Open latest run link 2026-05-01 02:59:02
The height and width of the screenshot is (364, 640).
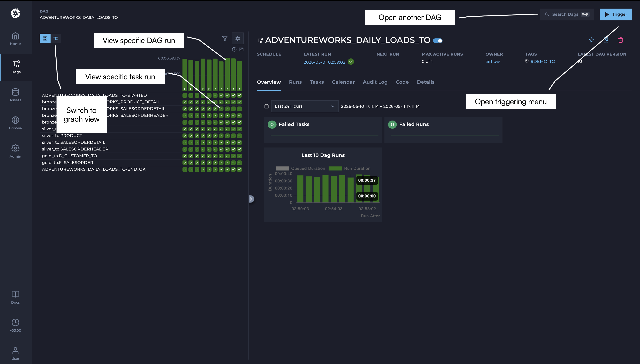[324, 62]
